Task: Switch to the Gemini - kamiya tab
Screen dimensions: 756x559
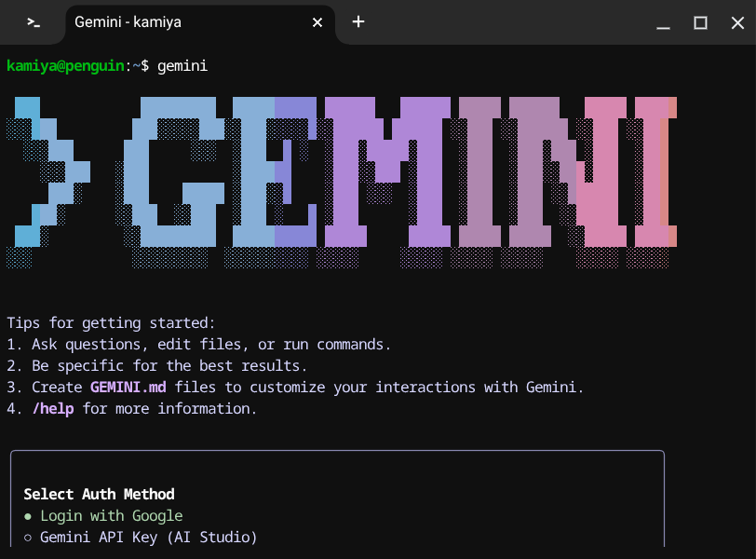Action: (199, 22)
